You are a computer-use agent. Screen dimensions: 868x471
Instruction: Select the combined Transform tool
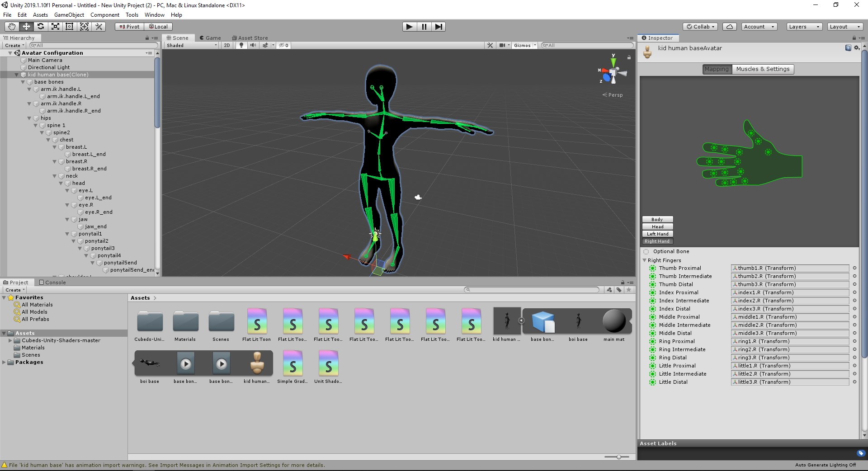(84, 27)
